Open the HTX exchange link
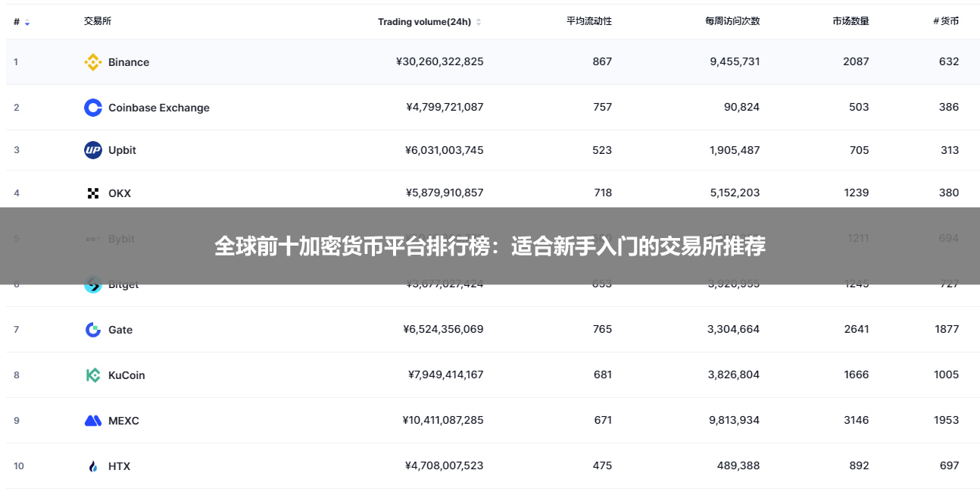980x492 pixels. coord(119,466)
